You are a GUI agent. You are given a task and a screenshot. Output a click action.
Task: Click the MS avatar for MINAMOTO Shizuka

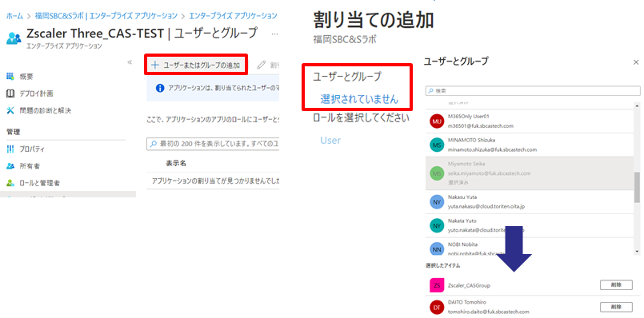point(437,145)
